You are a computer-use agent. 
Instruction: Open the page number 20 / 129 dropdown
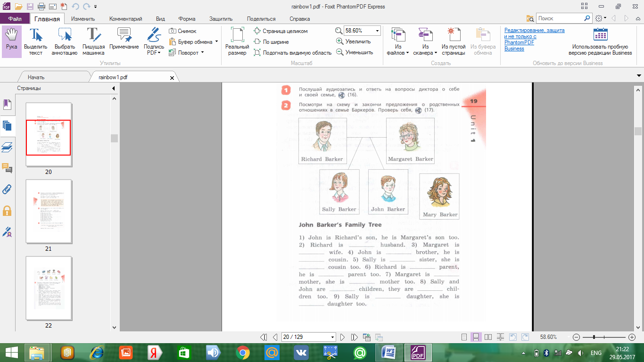tap(333, 337)
